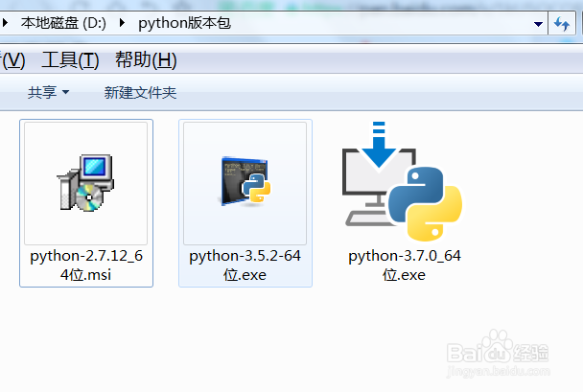
Task: Click the file name python-3.7.0_64位.exe
Action: pyautogui.click(x=405, y=265)
